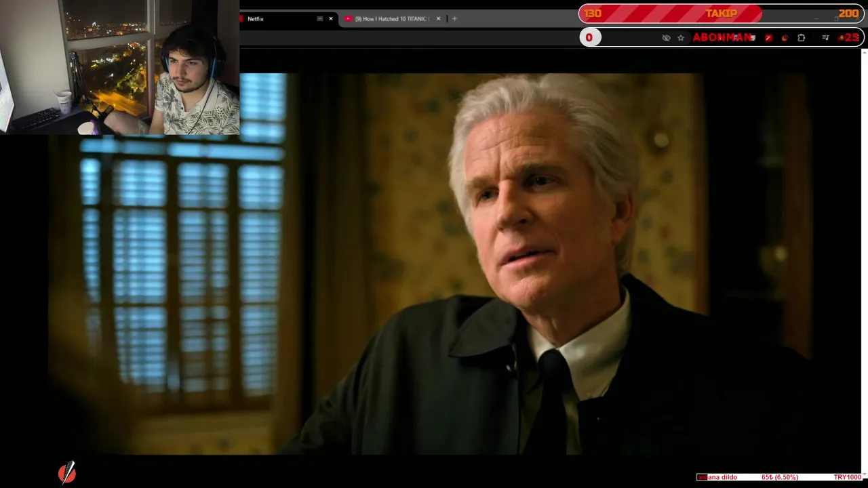Click the streamer webcam overlay
The height and width of the screenshot is (488, 868).
(x=119, y=67)
